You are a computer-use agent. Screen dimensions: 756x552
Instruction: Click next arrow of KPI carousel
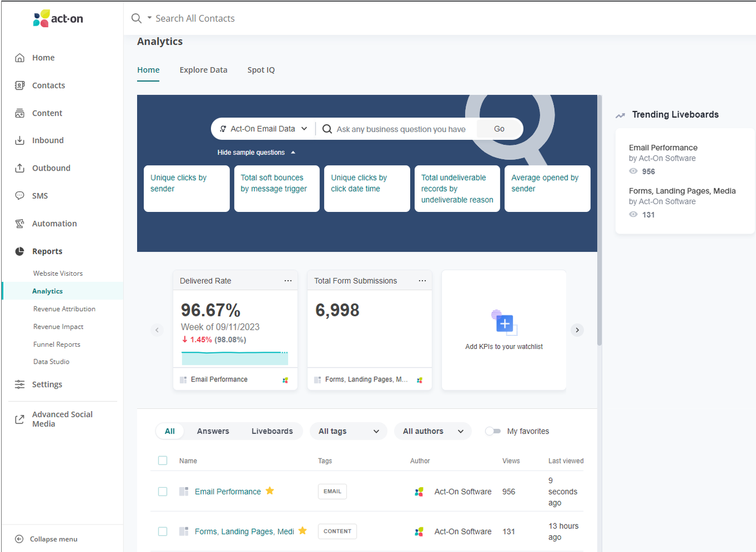(x=577, y=330)
